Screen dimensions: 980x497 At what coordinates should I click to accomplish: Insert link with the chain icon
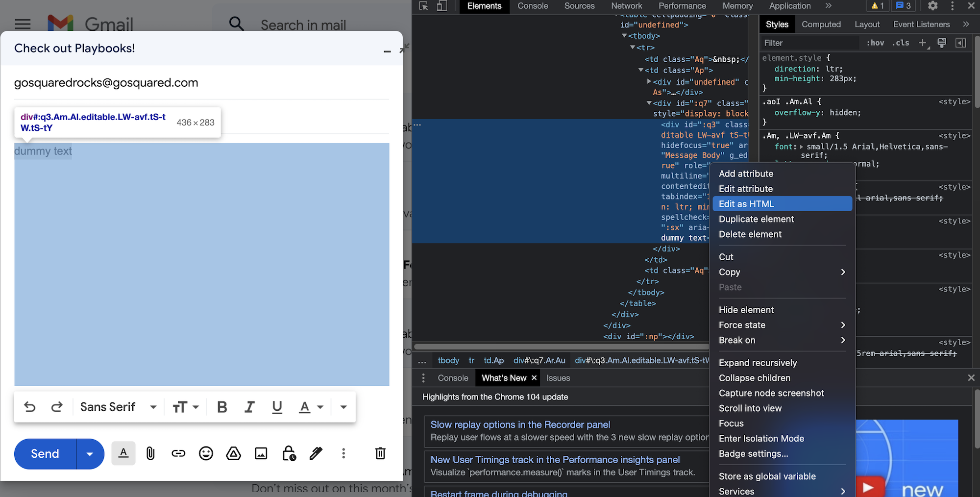point(178,453)
